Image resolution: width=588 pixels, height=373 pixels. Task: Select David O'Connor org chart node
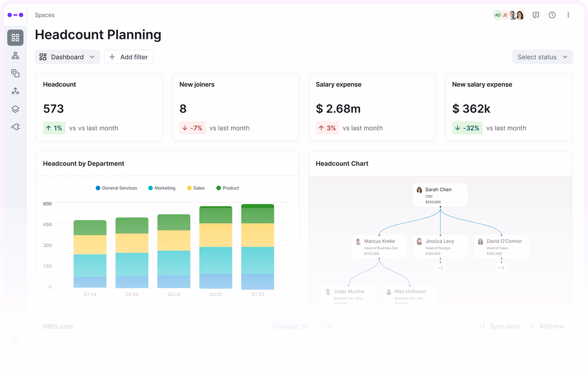tap(501, 247)
